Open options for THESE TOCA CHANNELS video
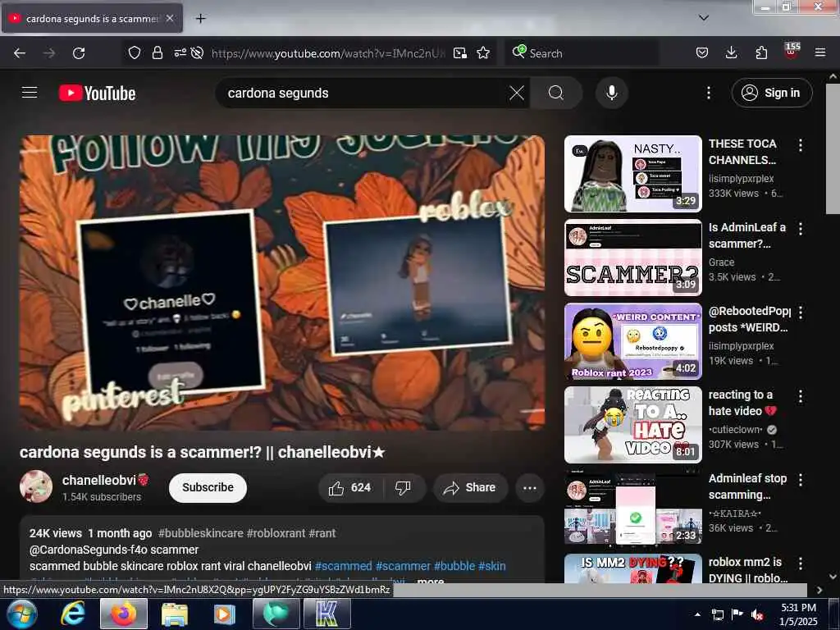This screenshot has width=840, height=630. coord(801,145)
